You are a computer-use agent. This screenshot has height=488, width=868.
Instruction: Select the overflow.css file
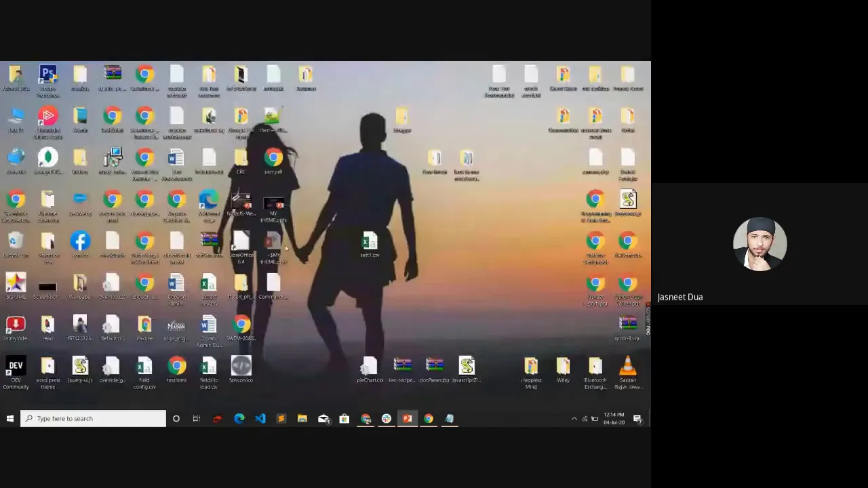(x=113, y=287)
